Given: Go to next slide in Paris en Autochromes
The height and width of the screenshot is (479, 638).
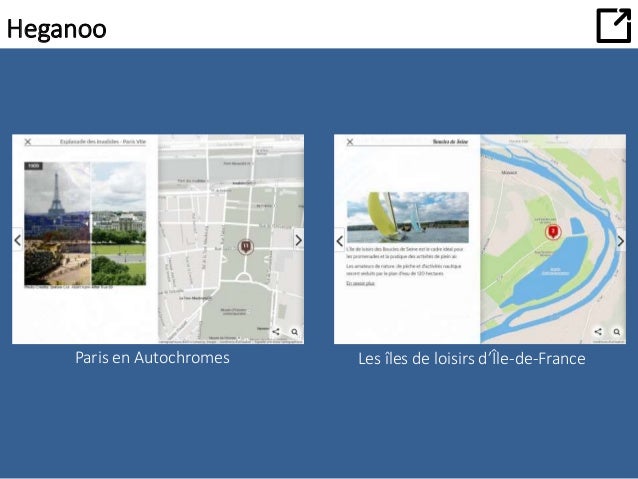Looking at the screenshot, I should [x=299, y=240].
